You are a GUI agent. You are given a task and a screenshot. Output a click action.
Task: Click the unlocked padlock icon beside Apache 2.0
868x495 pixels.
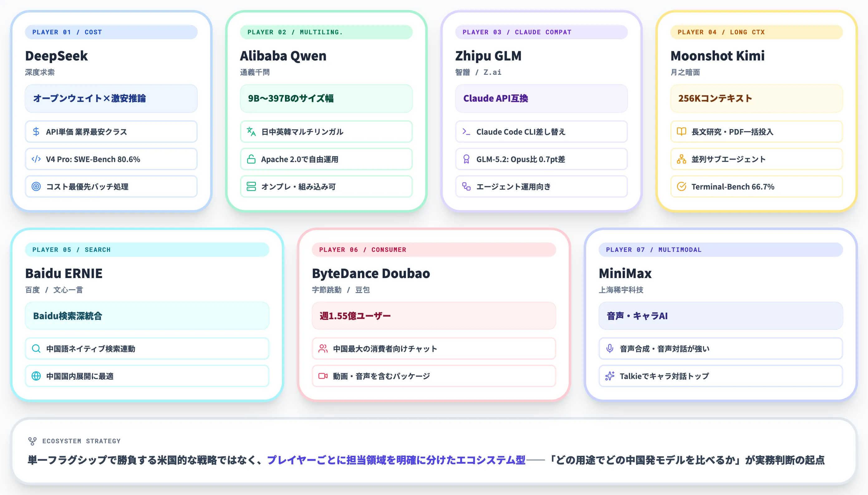point(251,159)
